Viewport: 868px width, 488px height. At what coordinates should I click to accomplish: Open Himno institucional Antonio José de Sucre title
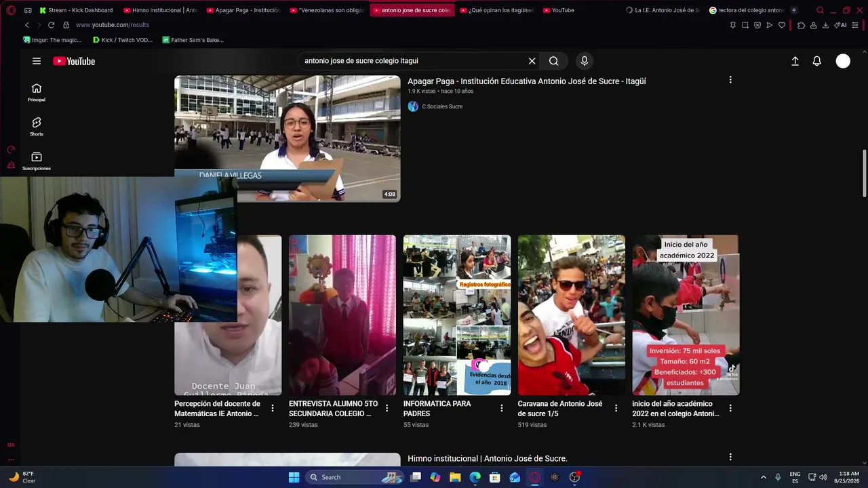[488, 459]
